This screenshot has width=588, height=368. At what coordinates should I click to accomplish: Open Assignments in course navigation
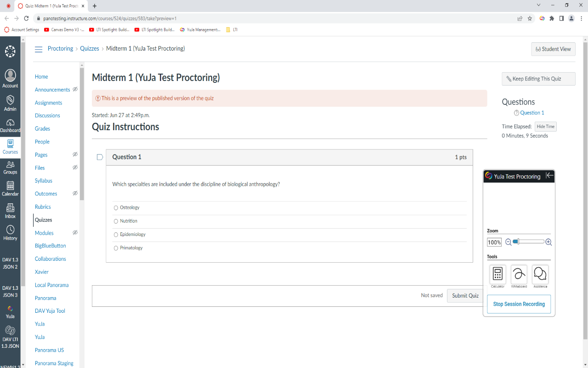(48, 103)
